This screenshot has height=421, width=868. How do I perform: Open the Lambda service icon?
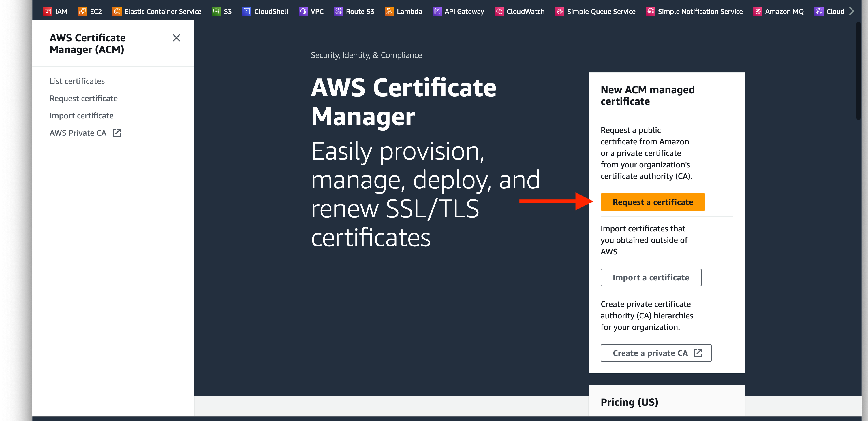point(389,12)
